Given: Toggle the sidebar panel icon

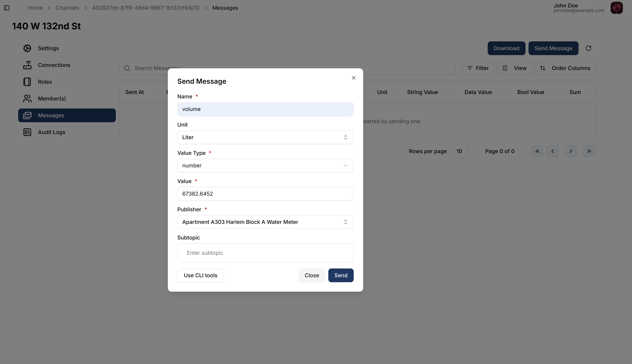Looking at the screenshot, I should pyautogui.click(x=7, y=8).
